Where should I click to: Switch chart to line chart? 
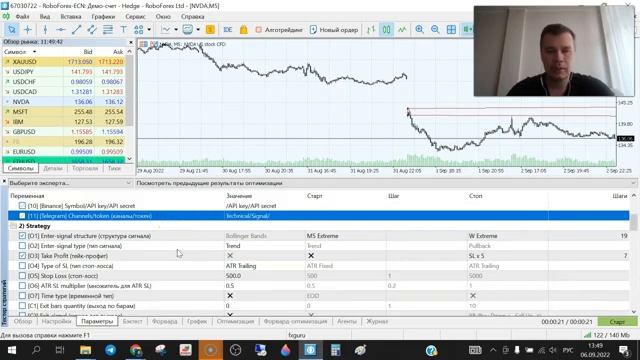point(402,29)
